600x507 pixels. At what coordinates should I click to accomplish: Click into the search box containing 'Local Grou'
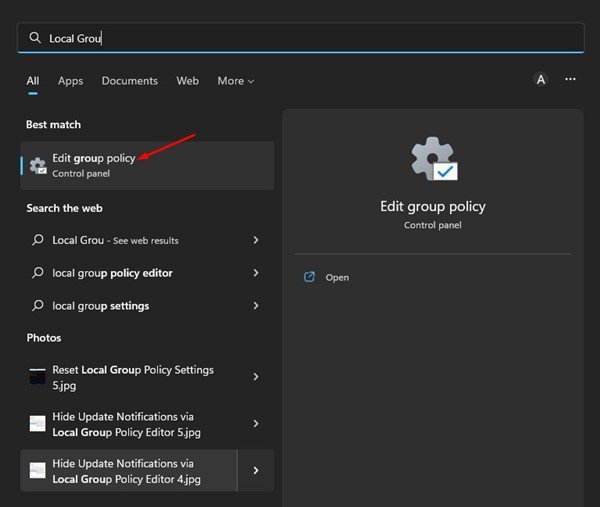[x=300, y=38]
